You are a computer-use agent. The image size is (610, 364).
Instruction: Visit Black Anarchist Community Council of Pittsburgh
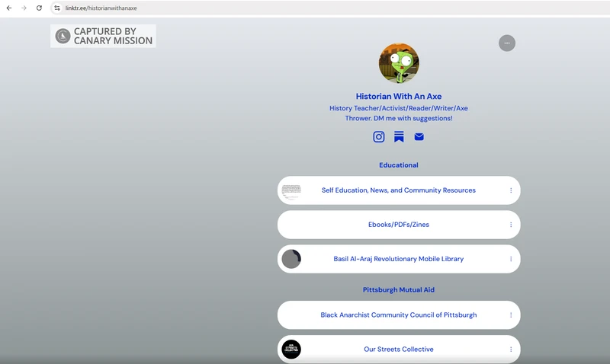(398, 315)
